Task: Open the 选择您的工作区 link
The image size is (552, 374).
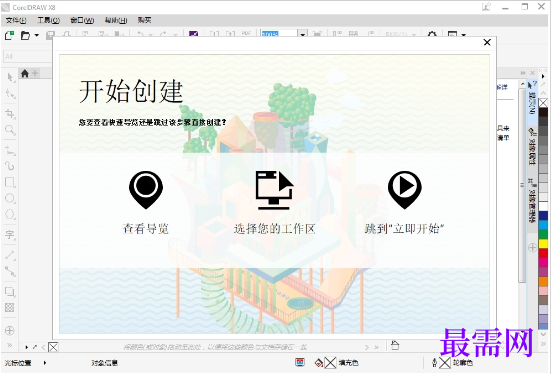Action: pyautogui.click(x=275, y=229)
